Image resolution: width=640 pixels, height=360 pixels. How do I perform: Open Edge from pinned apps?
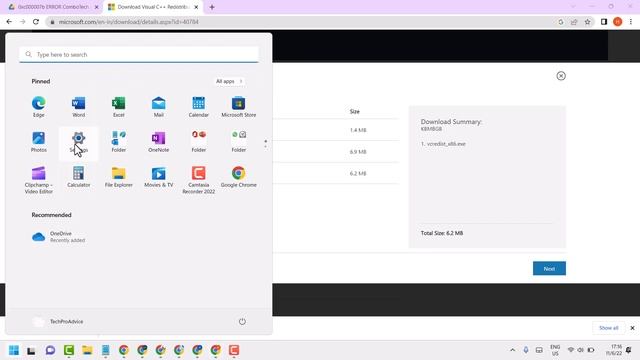tap(39, 107)
